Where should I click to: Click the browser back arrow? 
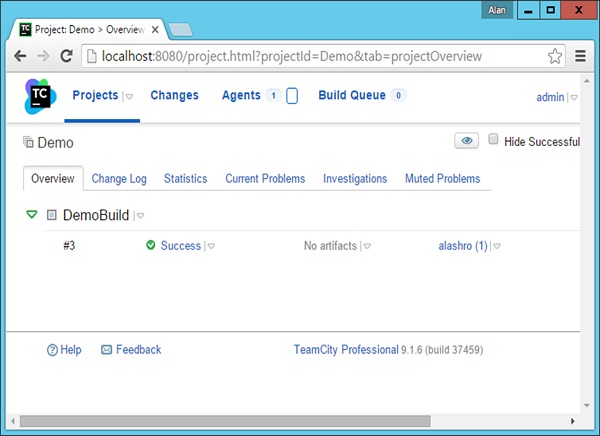point(20,56)
